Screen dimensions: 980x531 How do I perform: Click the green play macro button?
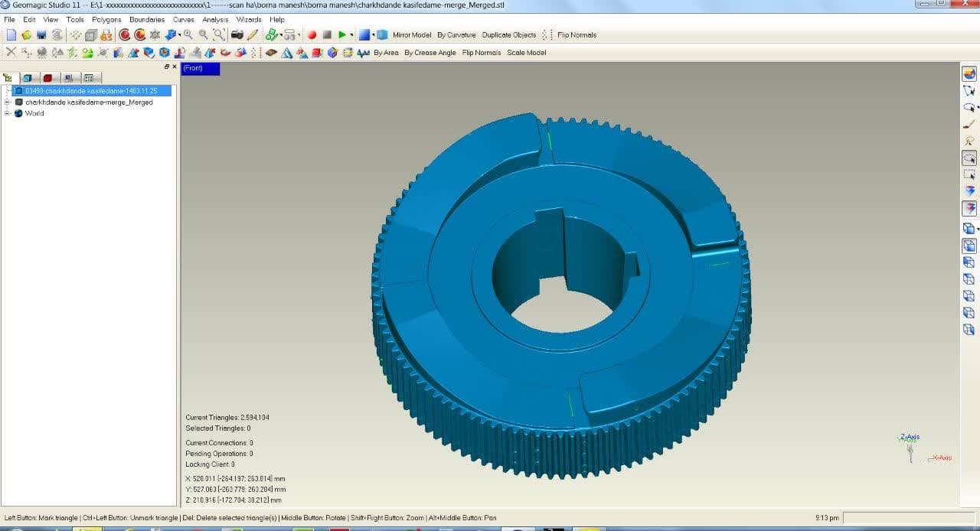pos(341,34)
